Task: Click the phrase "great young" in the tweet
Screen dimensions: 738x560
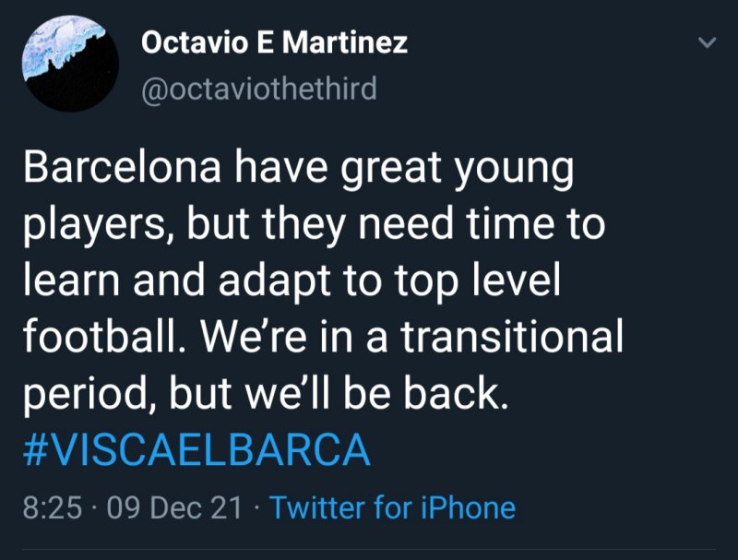Action: click(x=458, y=170)
